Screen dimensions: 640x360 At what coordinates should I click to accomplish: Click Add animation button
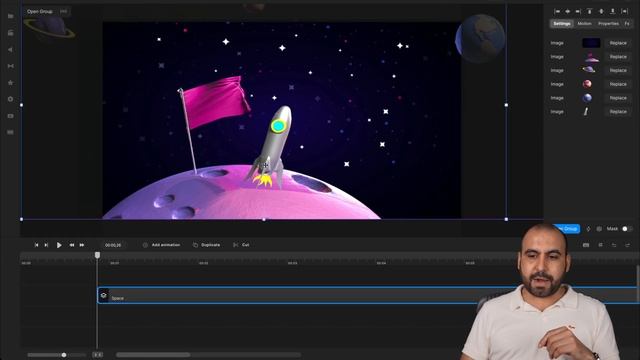pyautogui.click(x=161, y=245)
